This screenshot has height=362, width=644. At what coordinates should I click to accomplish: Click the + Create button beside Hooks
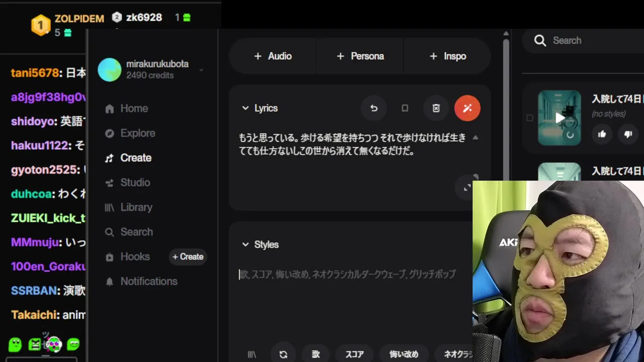[188, 257]
